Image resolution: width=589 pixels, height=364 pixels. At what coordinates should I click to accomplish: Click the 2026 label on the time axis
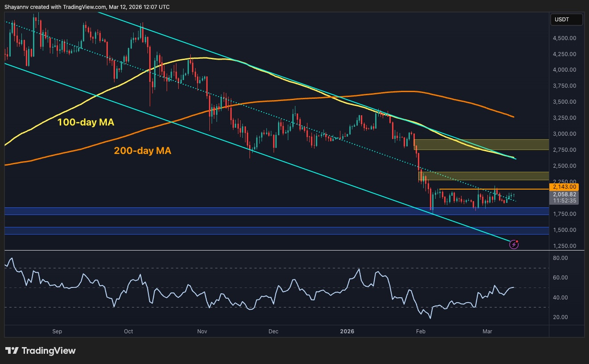347,331
